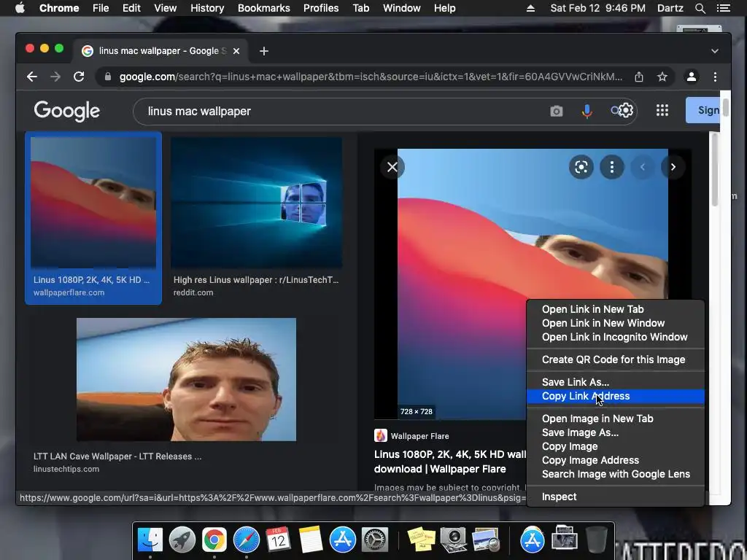Open the File menu
747x560 pixels.
(101, 8)
